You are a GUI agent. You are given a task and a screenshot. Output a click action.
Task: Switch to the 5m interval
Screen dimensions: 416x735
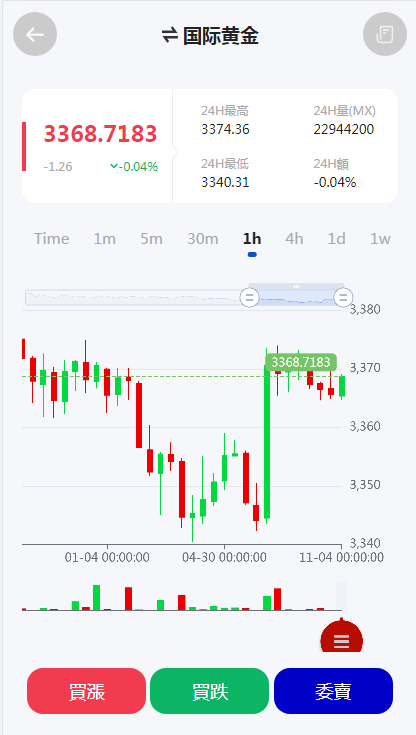pos(151,239)
